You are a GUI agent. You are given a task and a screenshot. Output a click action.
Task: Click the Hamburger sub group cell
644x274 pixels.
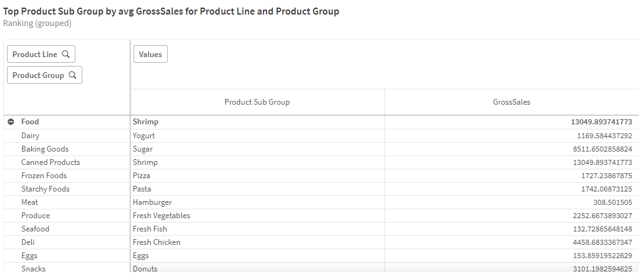(152, 202)
